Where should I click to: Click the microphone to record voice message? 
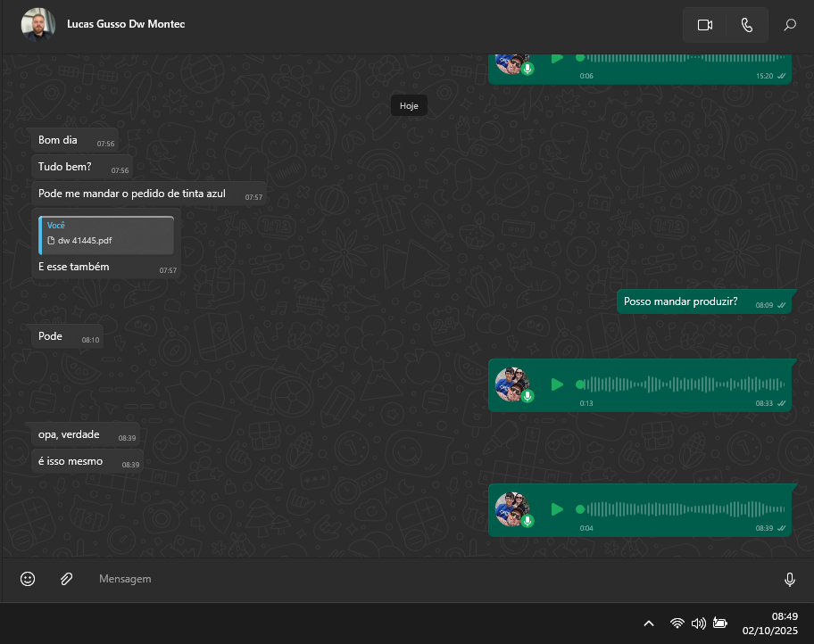tap(789, 580)
